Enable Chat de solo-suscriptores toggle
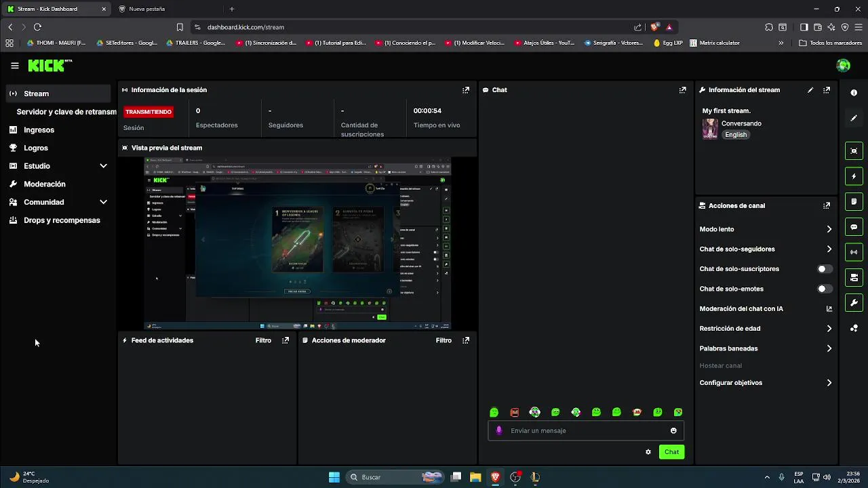The width and height of the screenshot is (868, 488). point(824,269)
